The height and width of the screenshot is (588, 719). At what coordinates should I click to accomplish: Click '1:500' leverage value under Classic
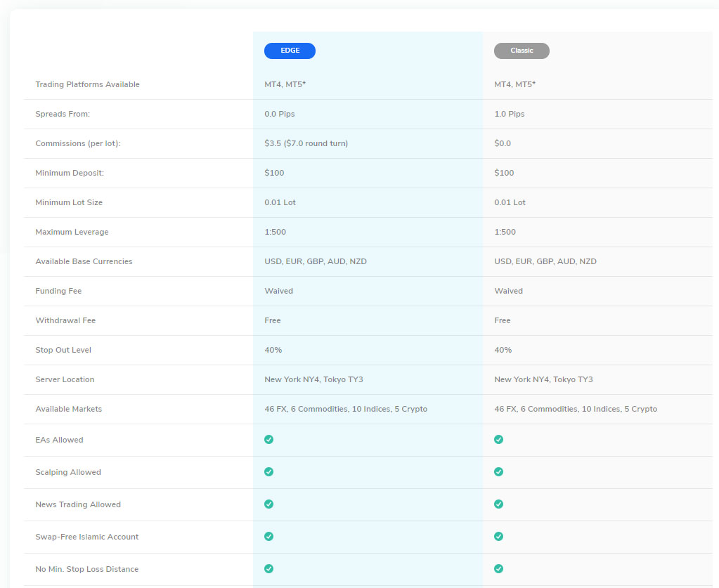tap(505, 232)
